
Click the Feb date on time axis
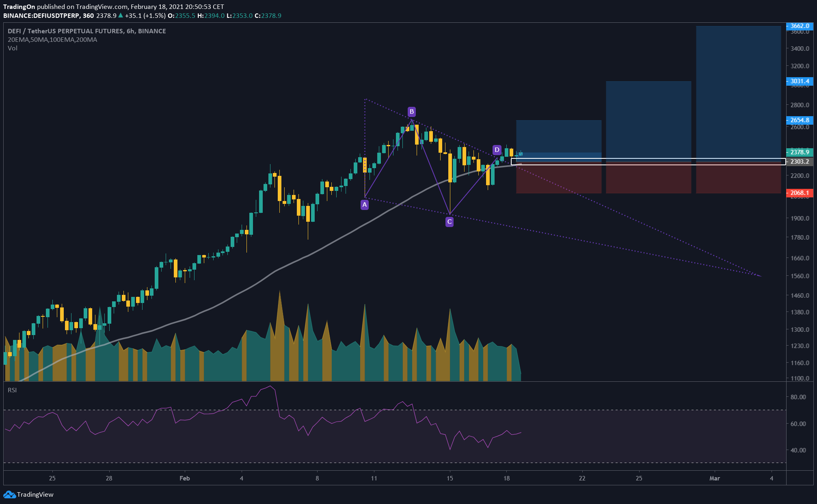pos(184,478)
